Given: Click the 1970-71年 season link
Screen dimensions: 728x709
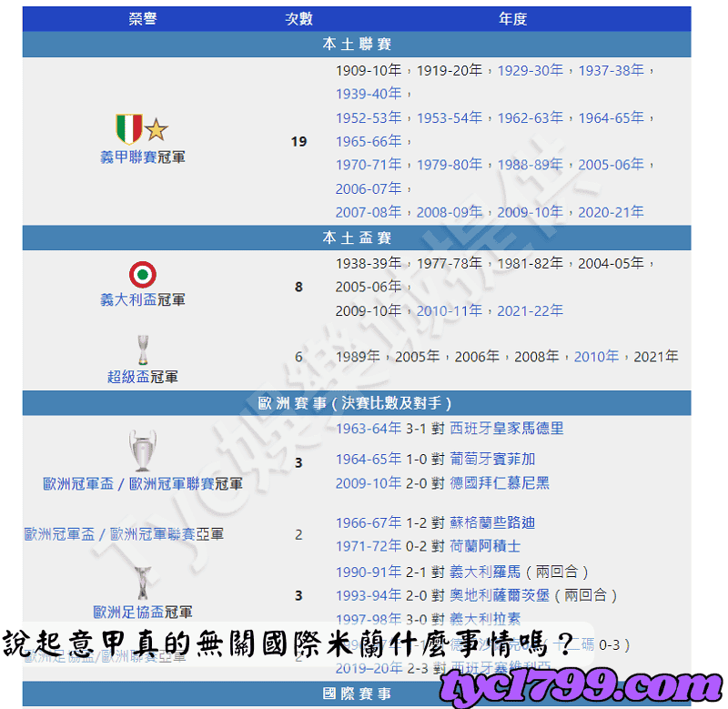Looking at the screenshot, I should (x=369, y=165).
